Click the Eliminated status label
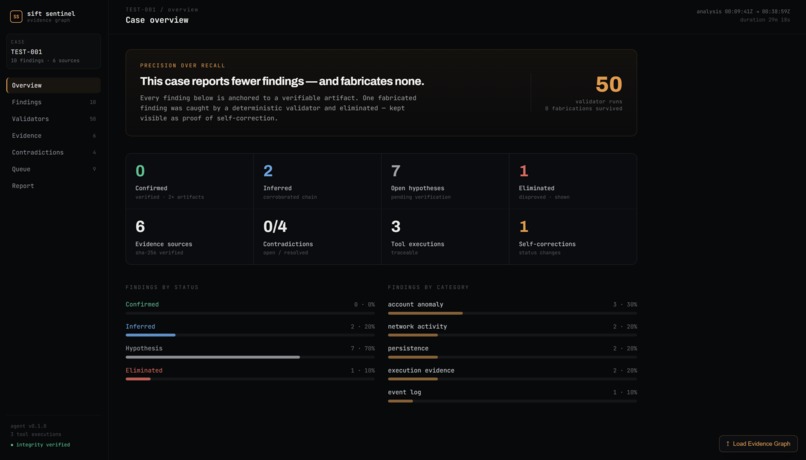 (x=144, y=371)
